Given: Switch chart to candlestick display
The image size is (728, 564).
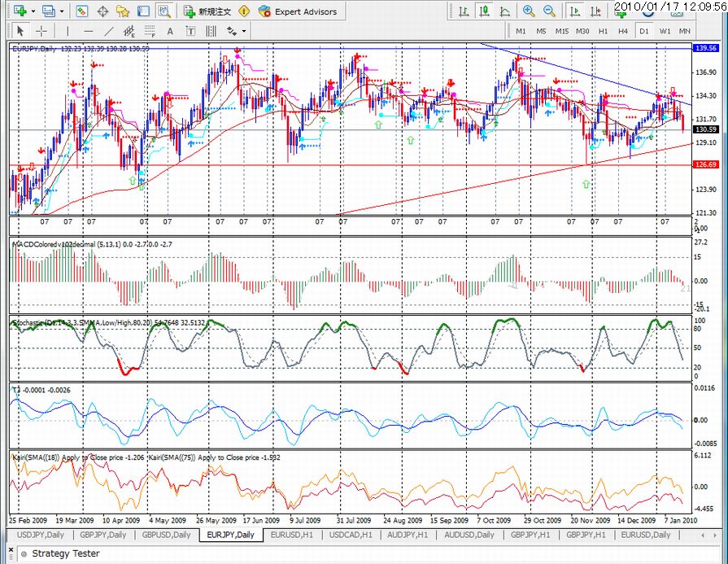Looking at the screenshot, I should tap(483, 11).
